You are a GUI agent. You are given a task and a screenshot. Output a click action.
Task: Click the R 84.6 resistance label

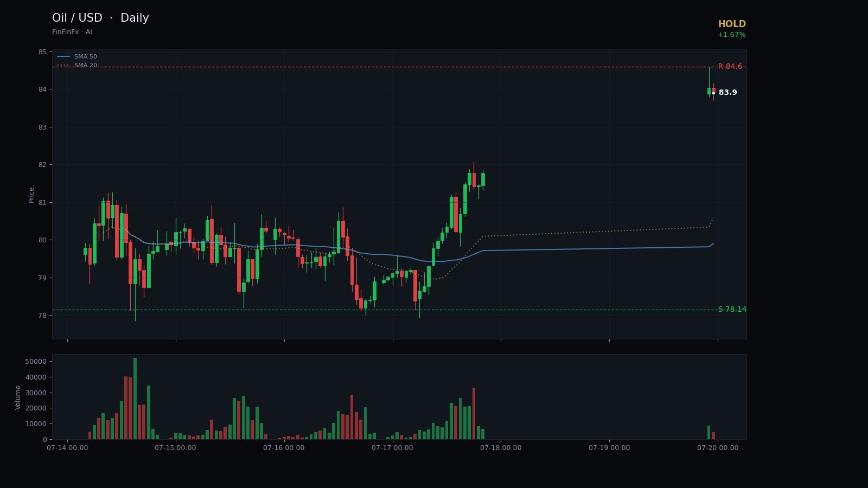[x=730, y=67]
